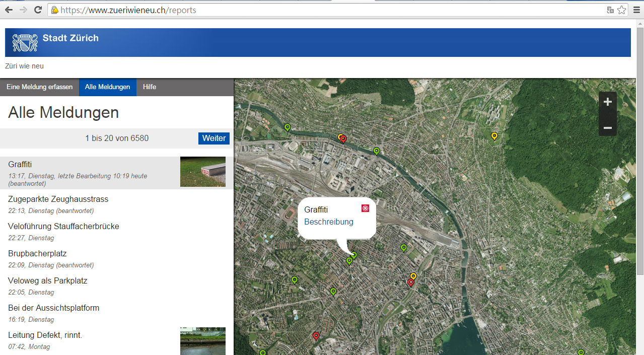The height and width of the screenshot is (355, 644).
Task: Bookmark page with star icon
Action: pos(622,10)
